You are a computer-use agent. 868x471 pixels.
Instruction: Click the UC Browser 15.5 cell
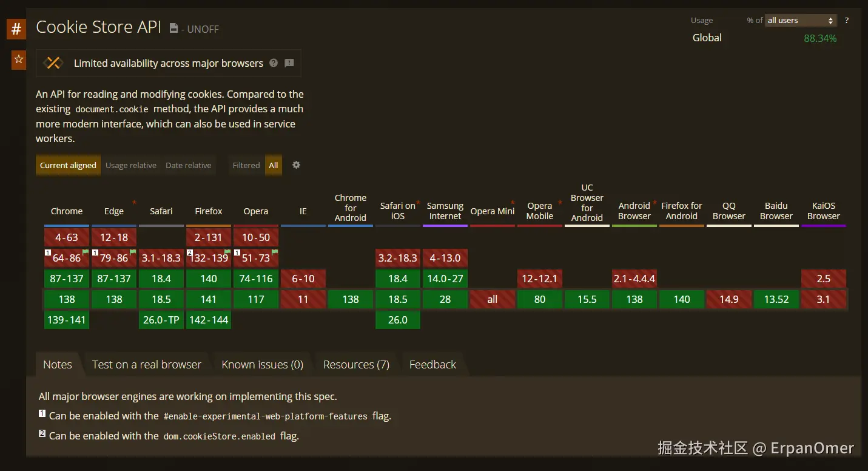[x=587, y=299]
